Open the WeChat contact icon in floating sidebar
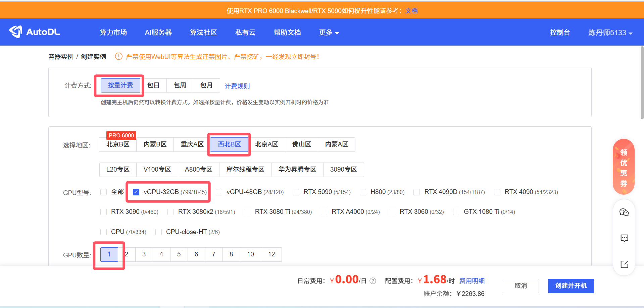This screenshot has width=644, height=308. coord(624,212)
